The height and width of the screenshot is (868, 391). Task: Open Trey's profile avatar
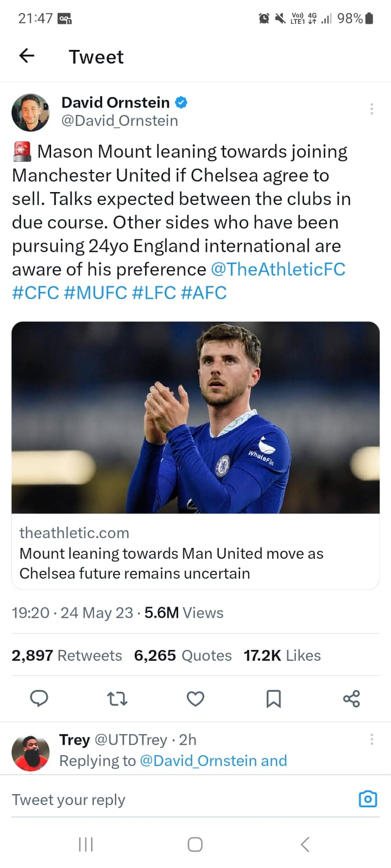click(x=30, y=754)
